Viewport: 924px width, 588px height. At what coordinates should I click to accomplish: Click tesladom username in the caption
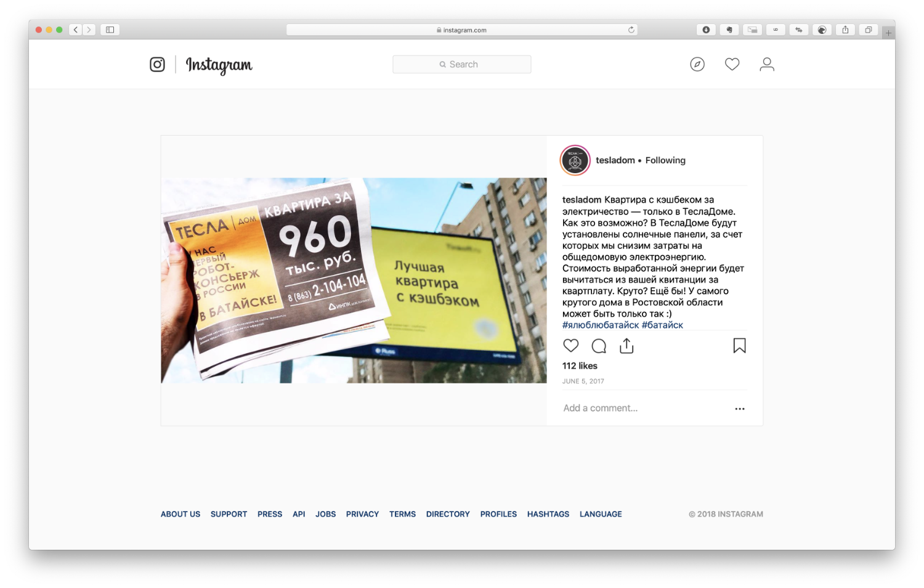point(582,200)
